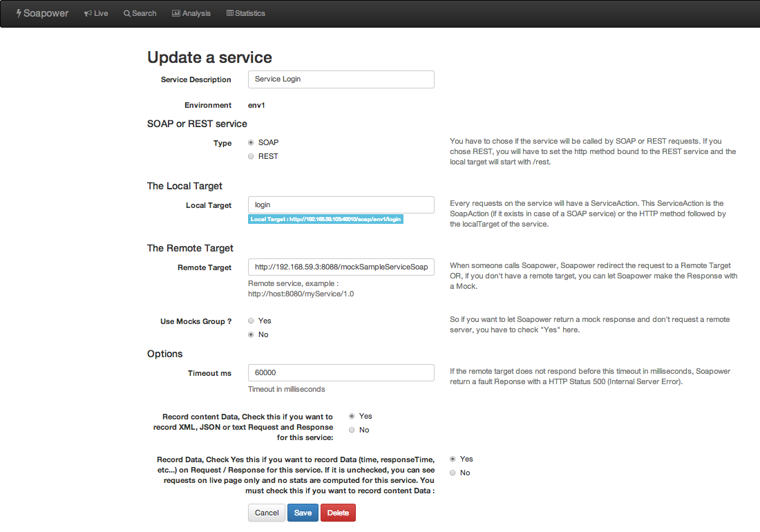Cancel the service update
The width and height of the screenshot is (760, 532).
point(267,513)
